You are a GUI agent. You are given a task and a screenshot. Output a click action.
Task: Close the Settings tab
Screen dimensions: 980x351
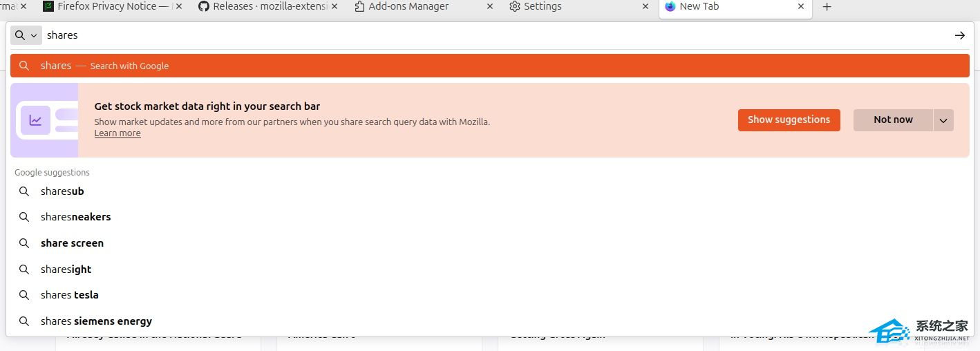point(646,6)
